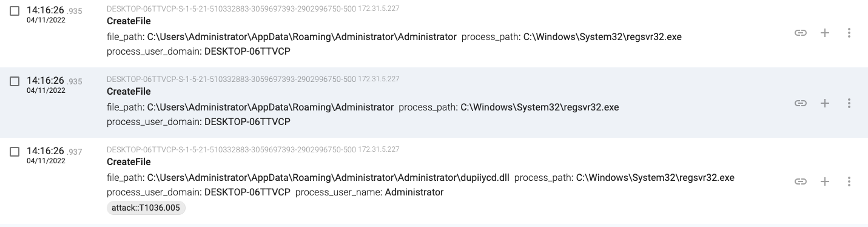The width and height of the screenshot is (868, 227).
Task: Tick checkbox of highlighted second event row
Action: click(x=15, y=81)
